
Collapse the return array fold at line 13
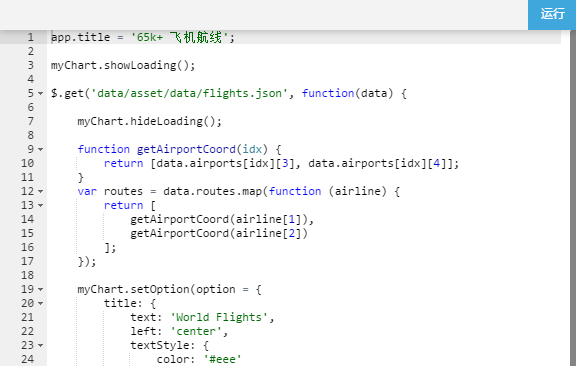coord(40,205)
